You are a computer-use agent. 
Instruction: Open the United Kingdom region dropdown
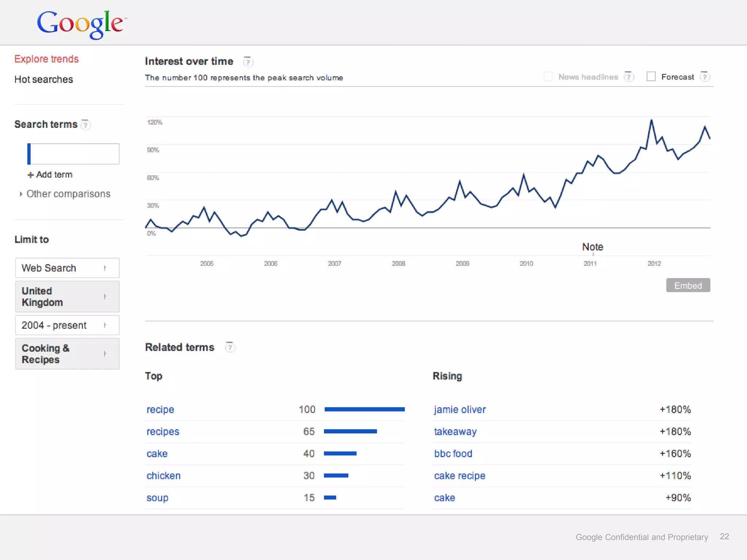click(x=67, y=296)
